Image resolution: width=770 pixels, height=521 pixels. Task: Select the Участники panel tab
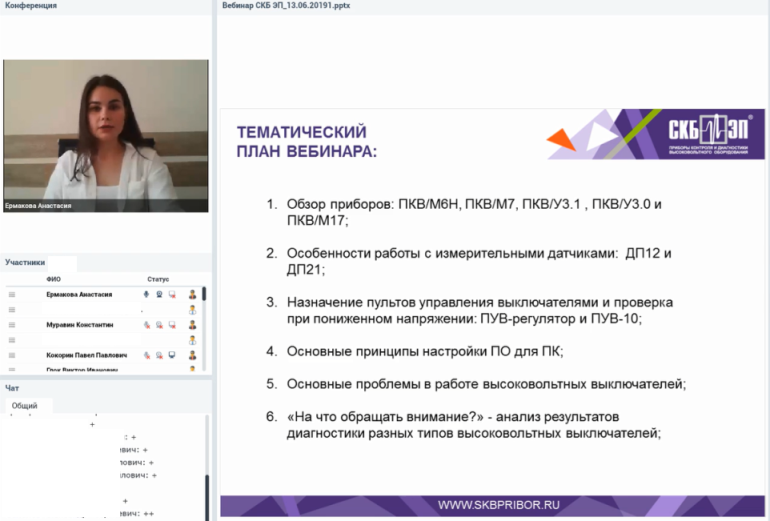pyautogui.click(x=25, y=262)
